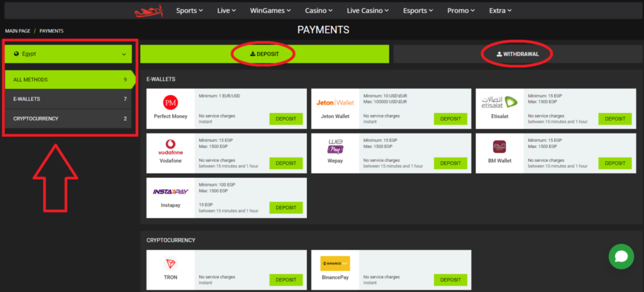Click the InstaPay logo
644x292 pixels.
pos(170,192)
